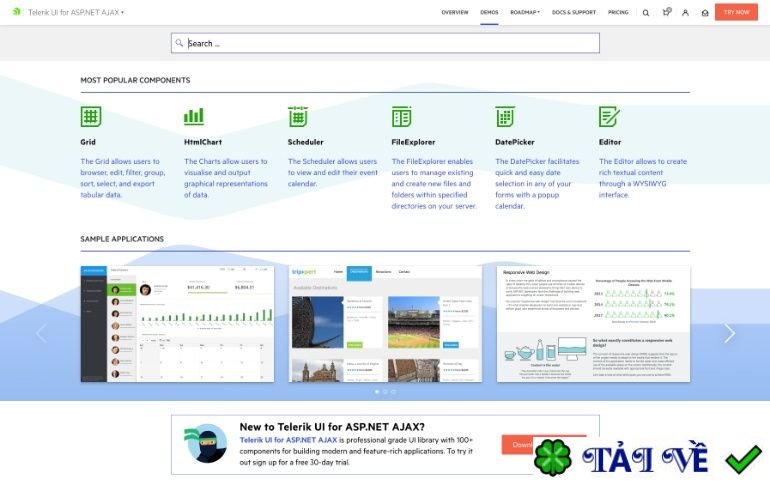Select the third carousel pagination dot
Image resolution: width=770 pixels, height=484 pixels.
(x=393, y=392)
